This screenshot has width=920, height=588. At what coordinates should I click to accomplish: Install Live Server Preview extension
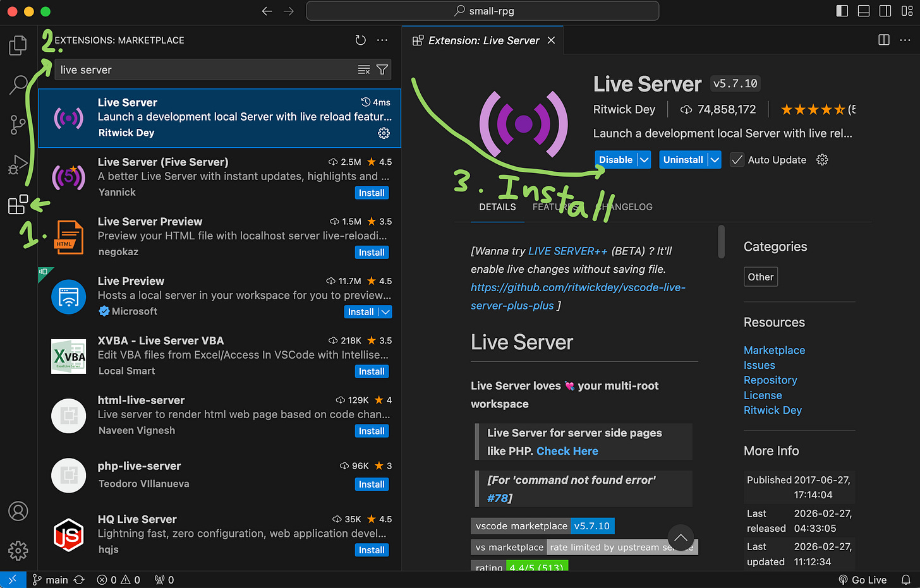point(372,252)
